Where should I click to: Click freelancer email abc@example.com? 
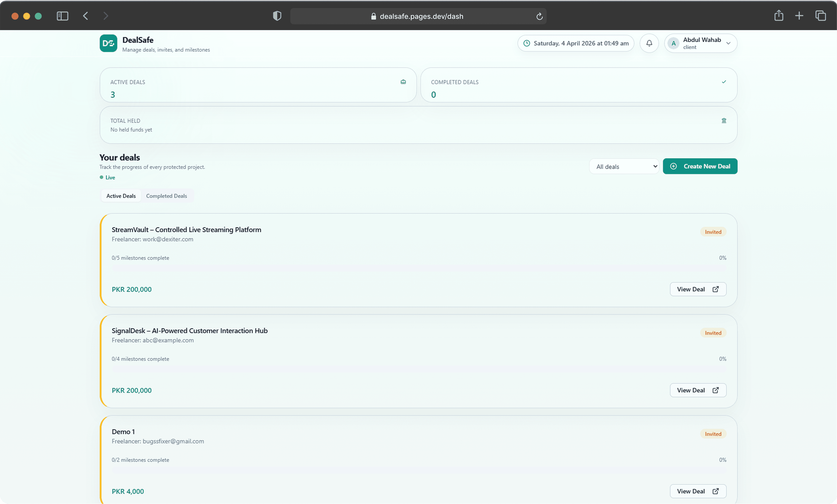pyautogui.click(x=168, y=340)
